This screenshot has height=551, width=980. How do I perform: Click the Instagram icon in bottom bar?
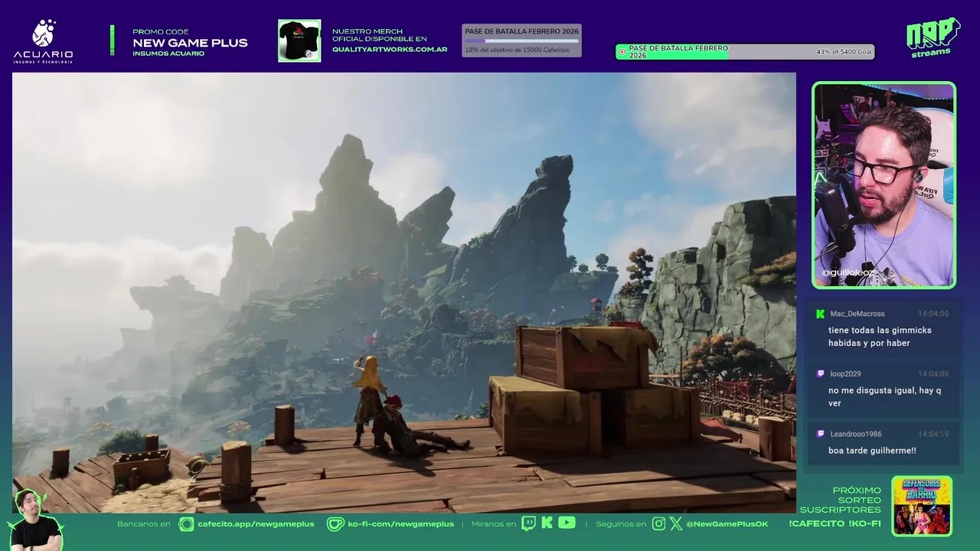point(659,523)
